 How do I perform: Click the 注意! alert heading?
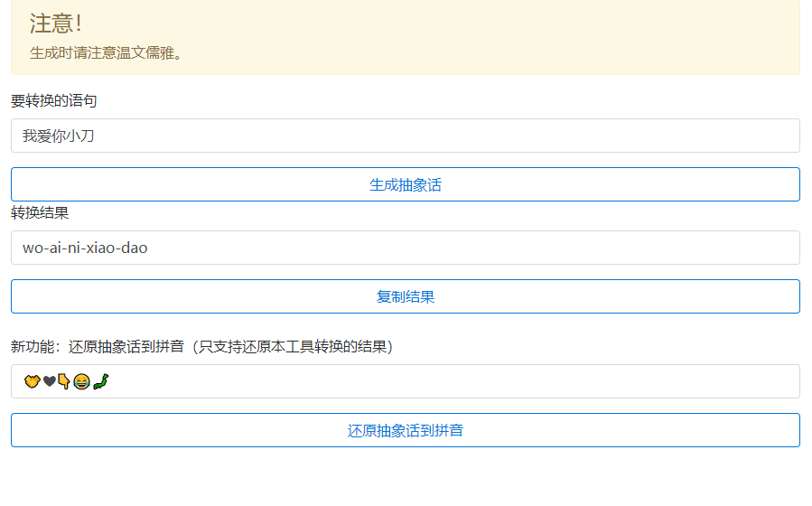(x=55, y=23)
